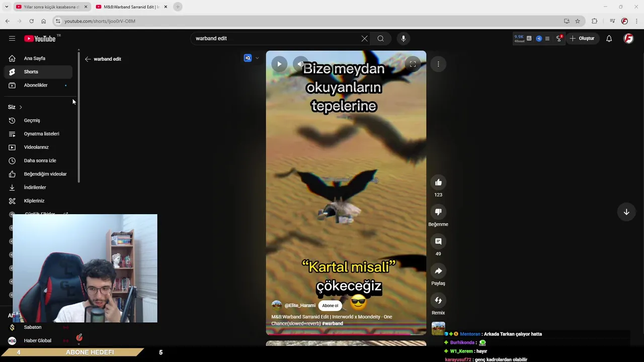Subscribe with Abone ol button
The image size is (644, 362).
pyautogui.click(x=330, y=306)
